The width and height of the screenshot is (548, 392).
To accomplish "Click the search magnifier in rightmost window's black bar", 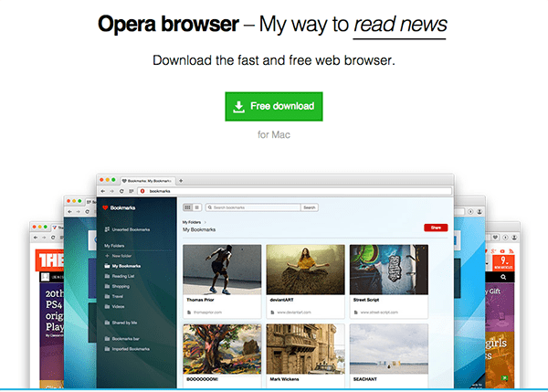I will coord(503,277).
